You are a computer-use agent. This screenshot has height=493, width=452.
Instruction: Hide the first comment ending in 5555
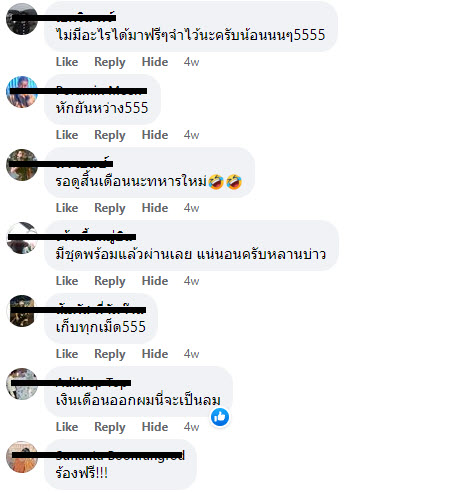coord(155,62)
